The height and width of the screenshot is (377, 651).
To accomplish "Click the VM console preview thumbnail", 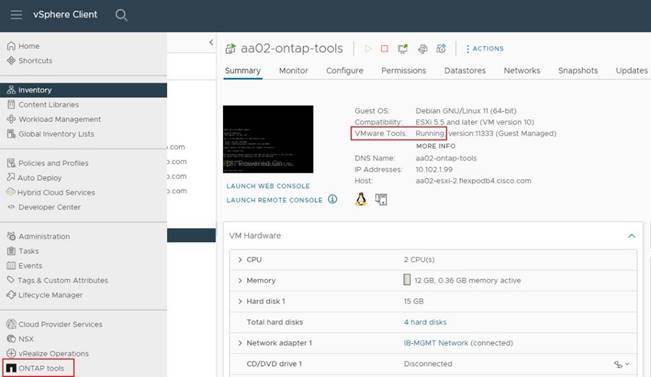I will 268,139.
